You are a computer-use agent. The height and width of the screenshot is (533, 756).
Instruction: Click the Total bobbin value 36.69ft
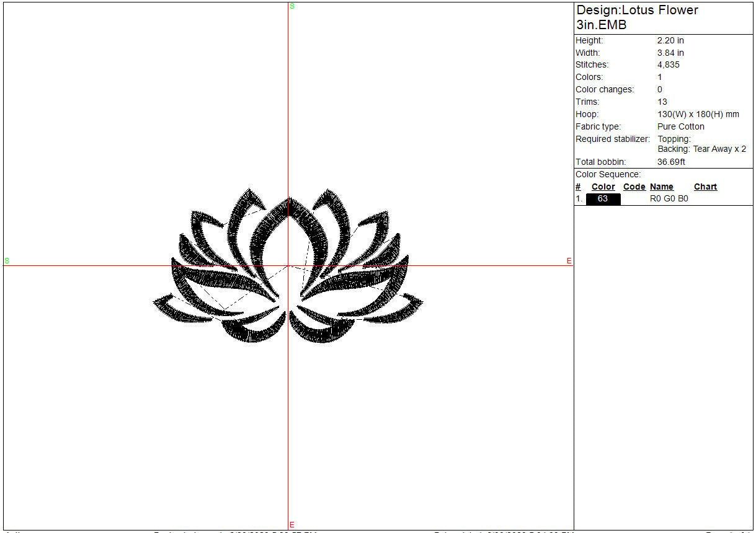(671, 162)
